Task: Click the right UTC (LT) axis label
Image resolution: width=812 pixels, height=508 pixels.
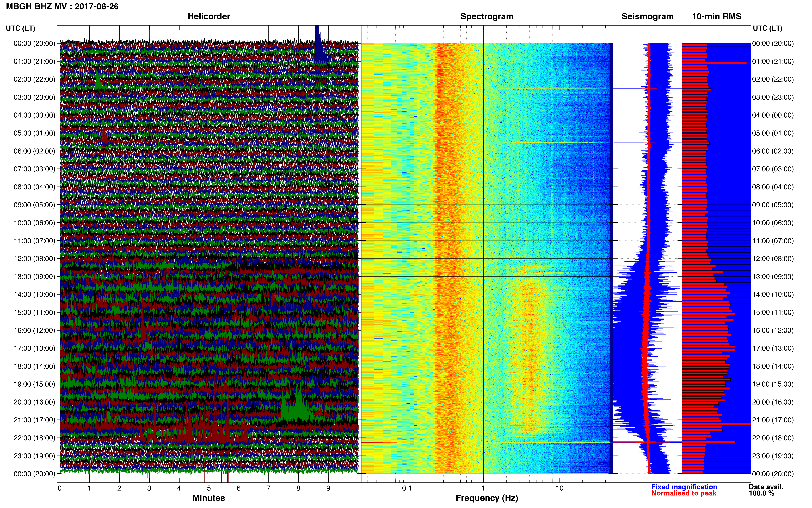Action: coord(767,28)
